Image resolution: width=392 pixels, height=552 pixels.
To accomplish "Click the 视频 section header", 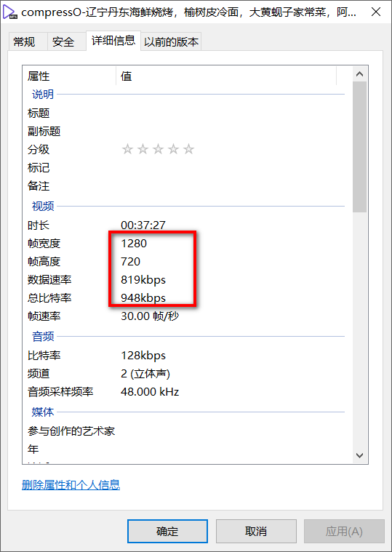I will pos(43,207).
